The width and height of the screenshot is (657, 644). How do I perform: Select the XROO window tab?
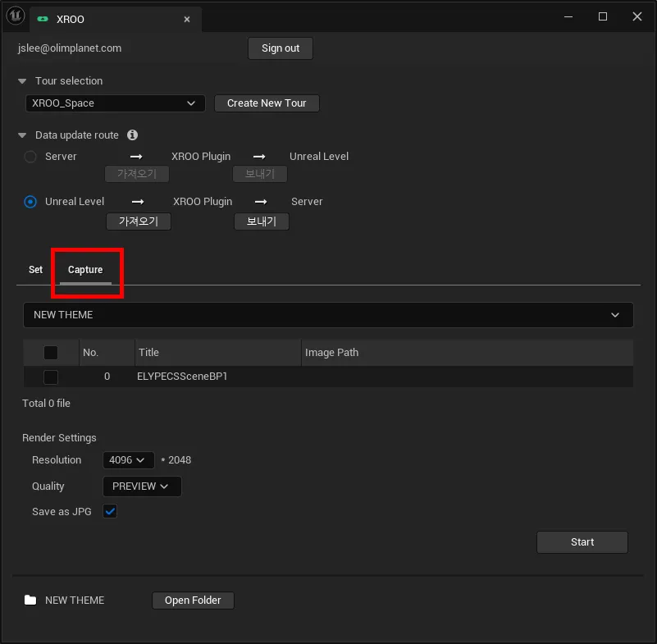pyautogui.click(x=116, y=19)
